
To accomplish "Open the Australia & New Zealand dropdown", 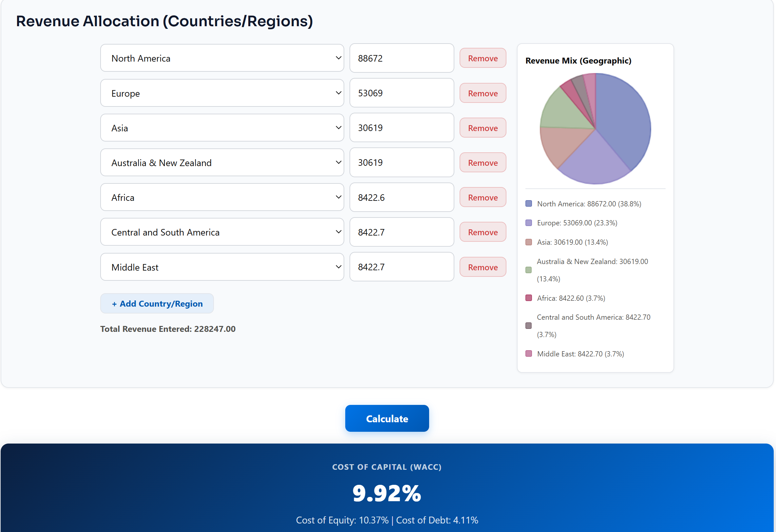I will [222, 162].
